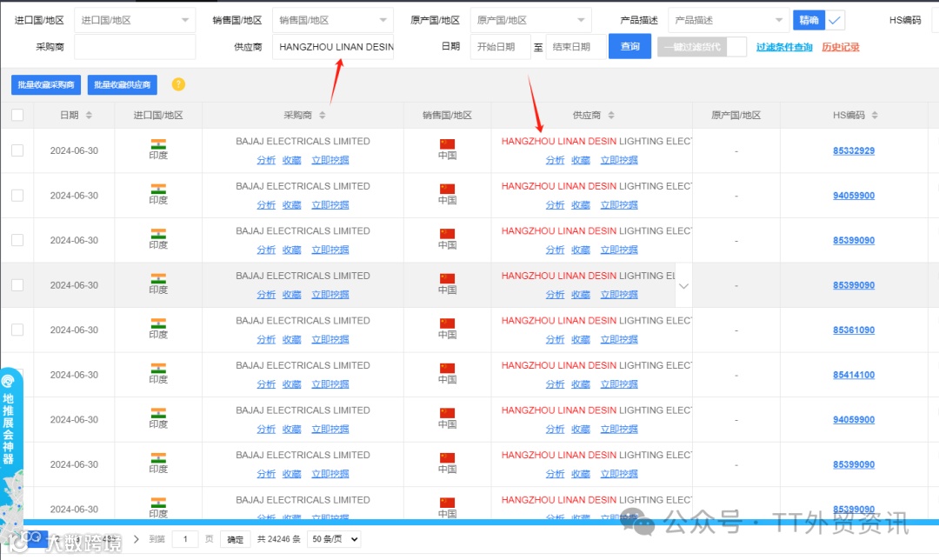Open the 原产国/地区 dropdown

530,20
